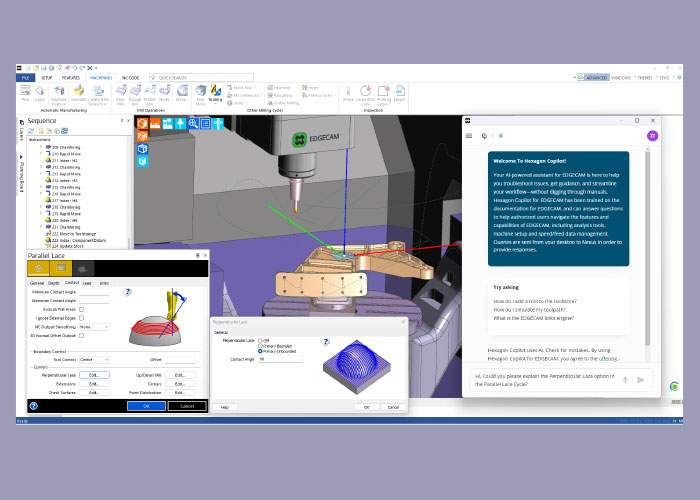Click the orange cube view icon in viewport toolbar

142,123
